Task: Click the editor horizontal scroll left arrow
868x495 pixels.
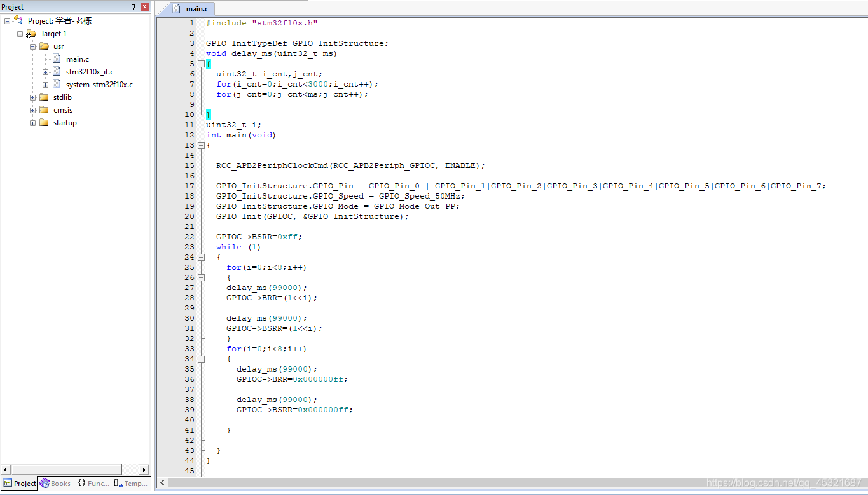Action: (x=162, y=483)
